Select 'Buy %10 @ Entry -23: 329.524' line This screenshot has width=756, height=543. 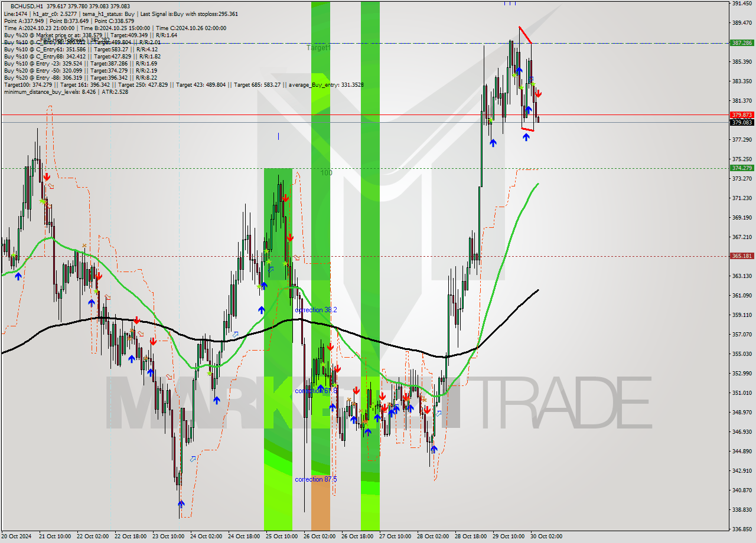pyautogui.click(x=80, y=63)
